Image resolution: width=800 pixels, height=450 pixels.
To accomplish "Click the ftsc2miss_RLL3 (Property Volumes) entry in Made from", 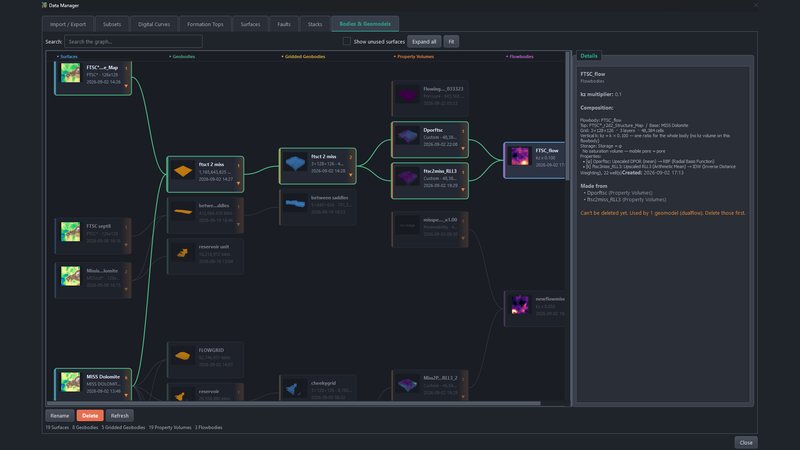I will click(627, 199).
